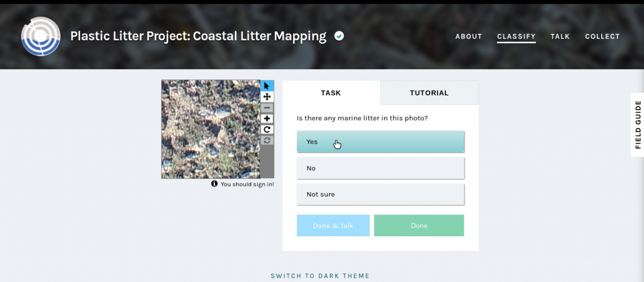The image size is (644, 282).
Task: Open the Task tab
Action: pyautogui.click(x=331, y=93)
